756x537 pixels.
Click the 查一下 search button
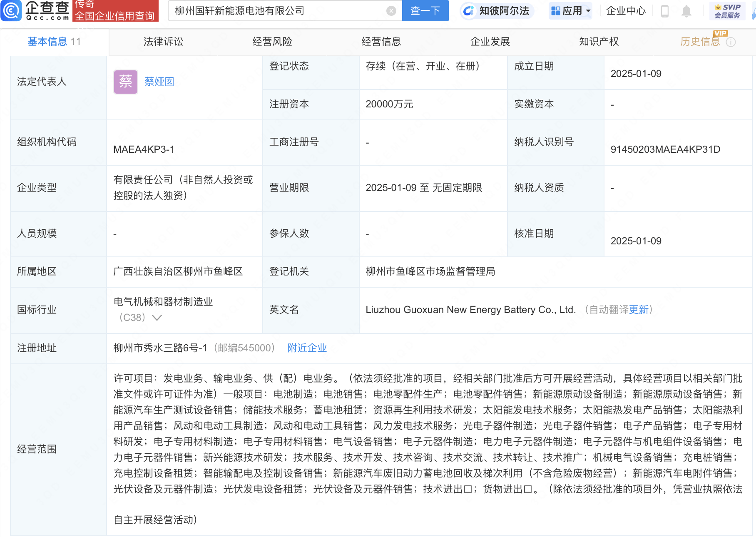[x=425, y=10]
